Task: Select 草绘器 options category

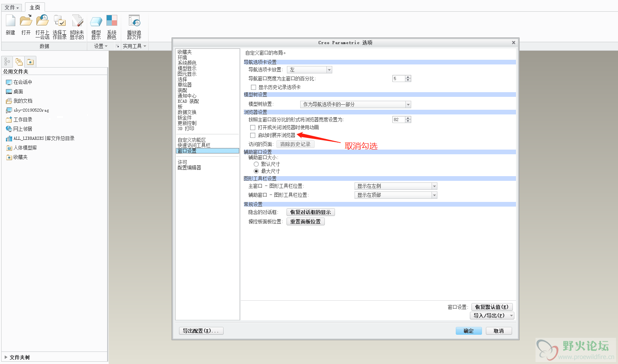Action: 185,85
